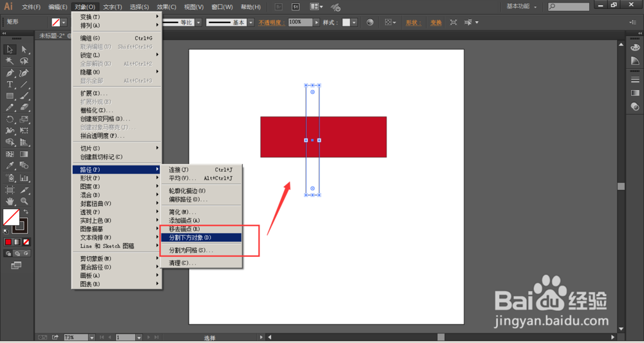Select the Zoom magnifier tool

tap(24, 201)
